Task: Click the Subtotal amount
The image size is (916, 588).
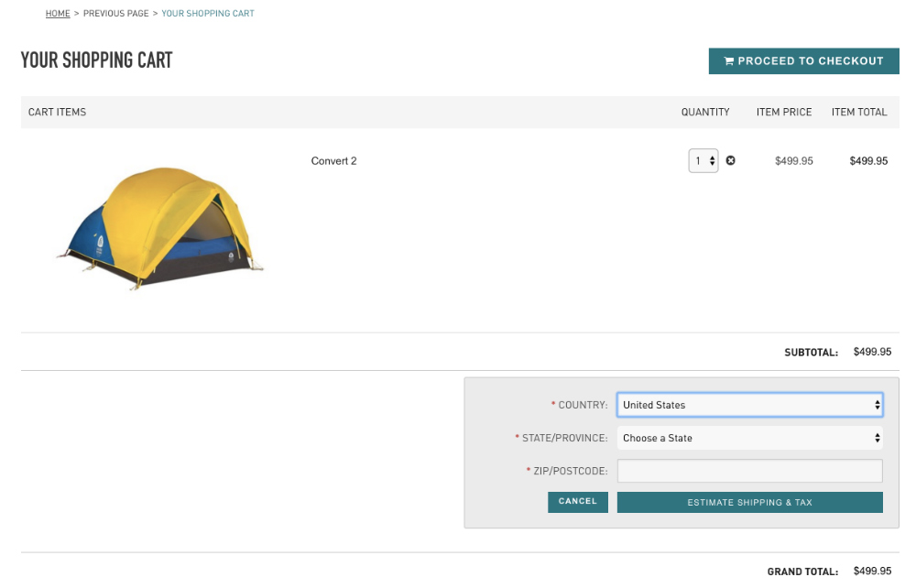Action: point(872,352)
